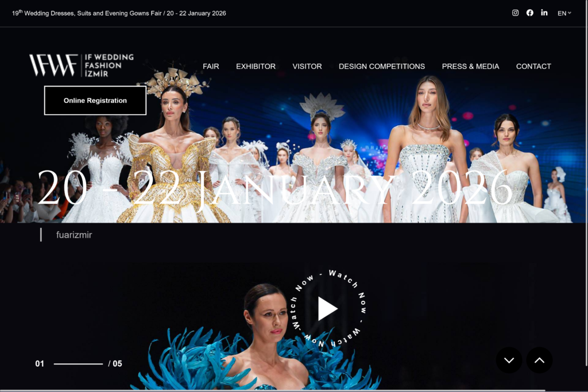Open the Instagram social icon
The height and width of the screenshot is (392, 588).
pyautogui.click(x=515, y=13)
